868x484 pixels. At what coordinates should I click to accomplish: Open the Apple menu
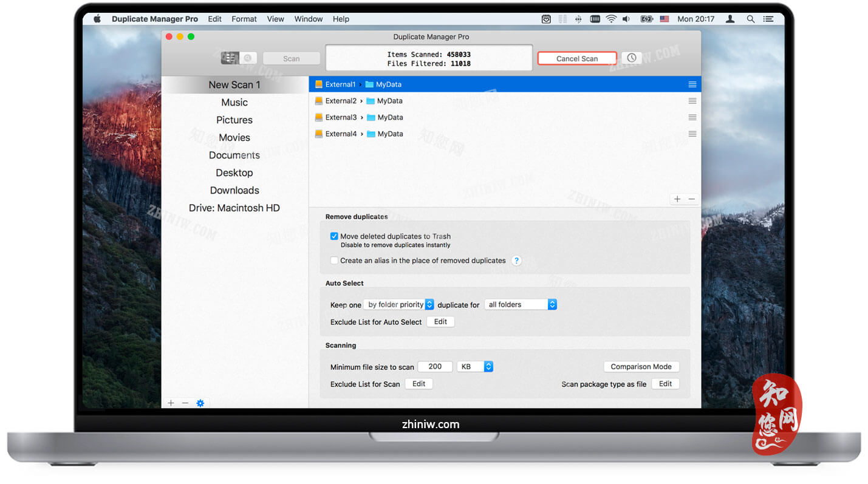tap(97, 19)
